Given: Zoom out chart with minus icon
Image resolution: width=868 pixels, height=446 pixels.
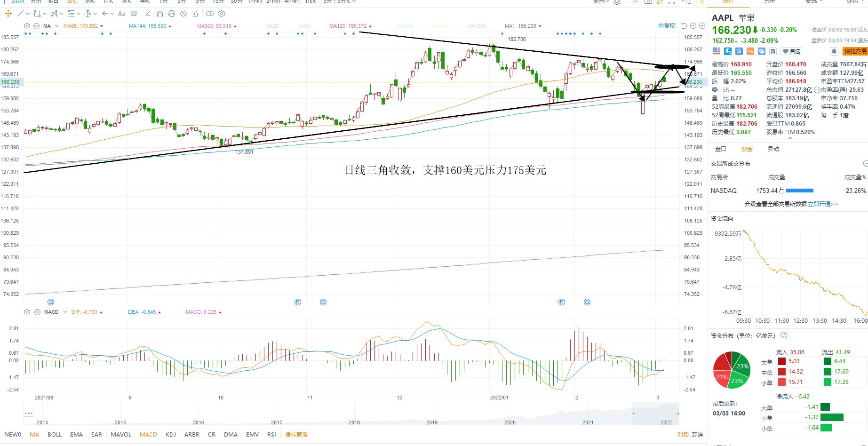Looking at the screenshot, I should [693, 26].
